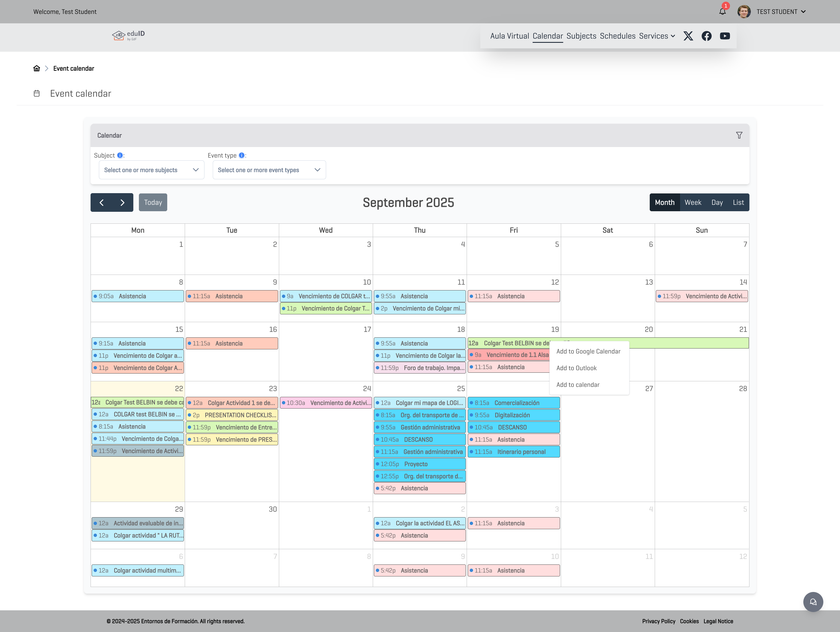Click the X (Twitter) social icon
This screenshot has width=840, height=632.
[688, 36]
